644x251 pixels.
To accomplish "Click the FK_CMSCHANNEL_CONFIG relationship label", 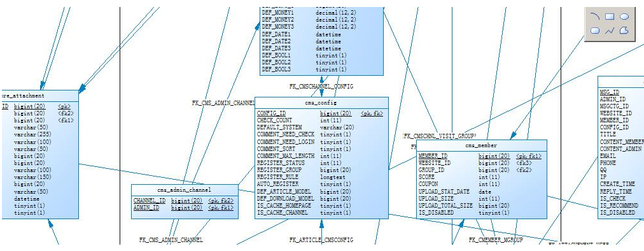I will click(321, 87).
